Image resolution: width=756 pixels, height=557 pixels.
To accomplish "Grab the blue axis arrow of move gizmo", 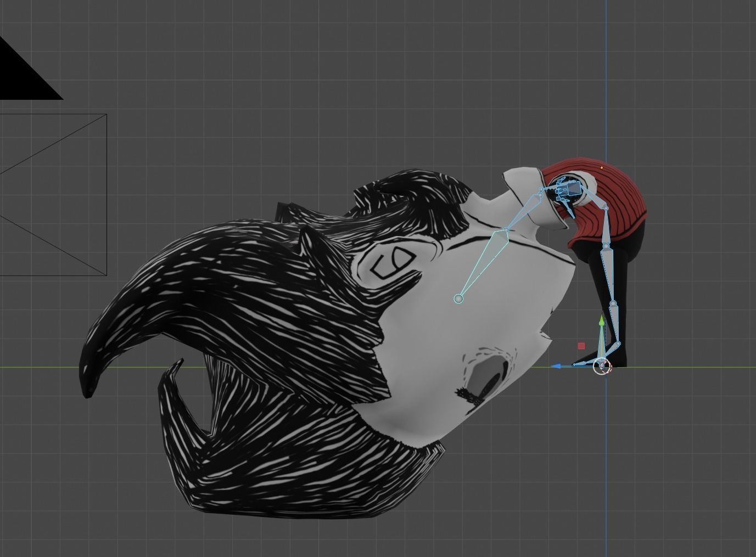I will pos(556,366).
